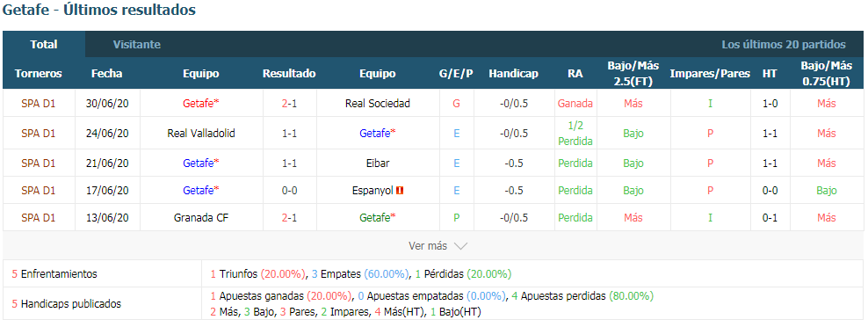Click the Espanyol team name
Viewport: 868px width, 327px height.
pos(373,191)
